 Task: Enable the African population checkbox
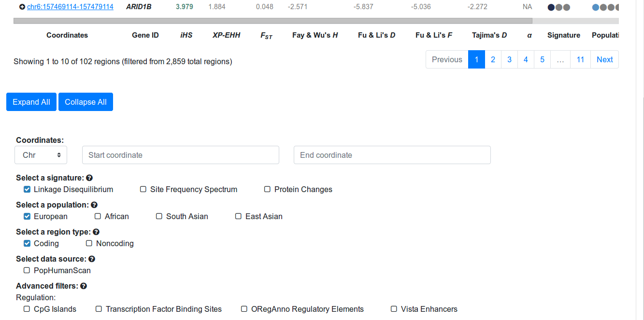pyautogui.click(x=98, y=217)
